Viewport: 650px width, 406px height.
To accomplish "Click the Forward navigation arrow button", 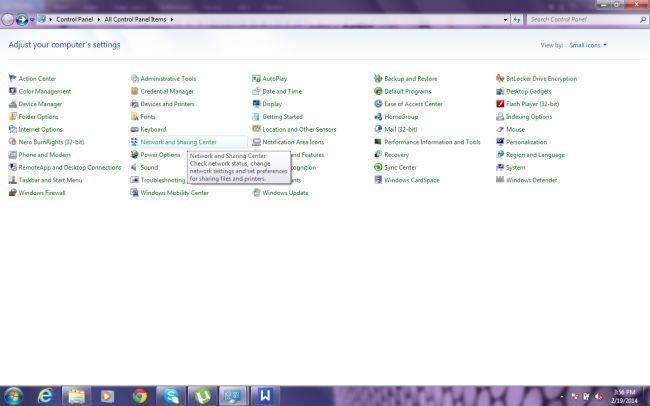I will [22, 19].
